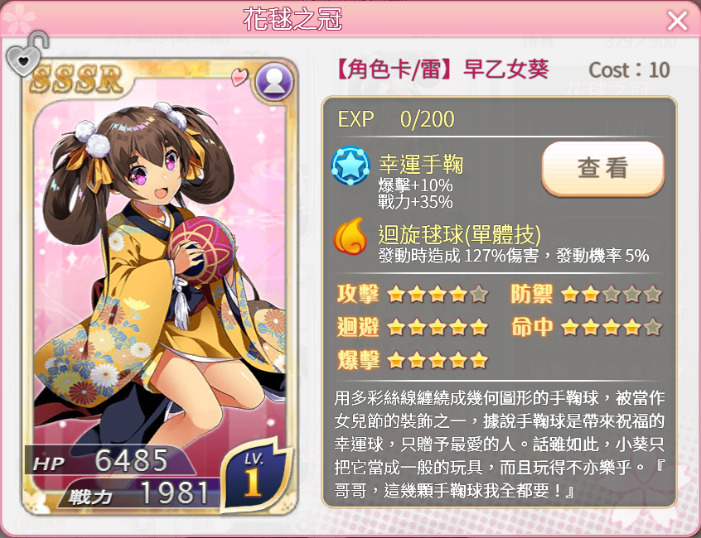Click the 防禦 star rating
Viewport: 701px width, 538px height.
[611, 295]
